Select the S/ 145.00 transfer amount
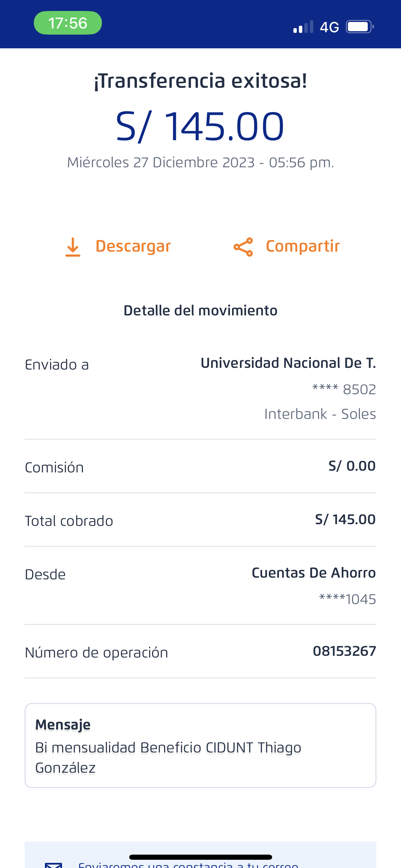The image size is (401, 868). (x=200, y=126)
